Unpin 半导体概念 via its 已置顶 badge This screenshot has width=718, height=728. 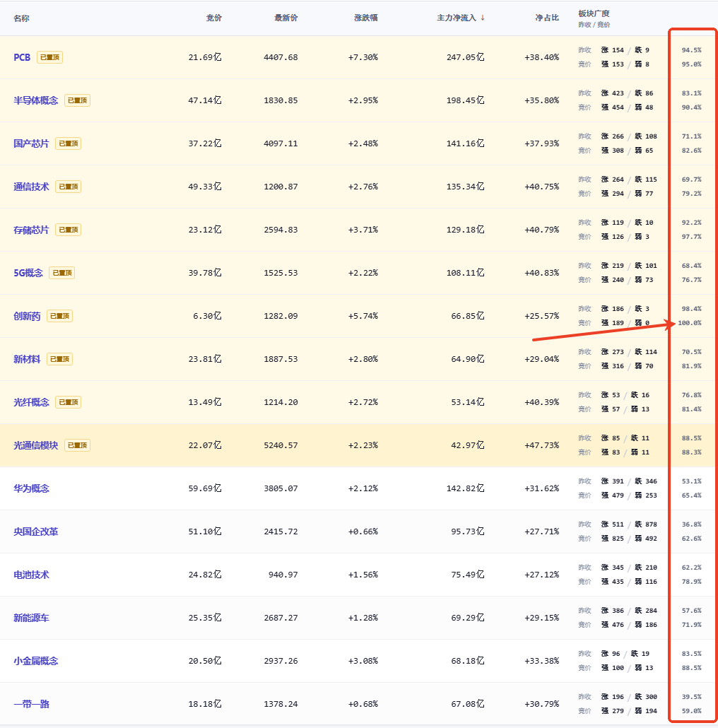[77, 100]
